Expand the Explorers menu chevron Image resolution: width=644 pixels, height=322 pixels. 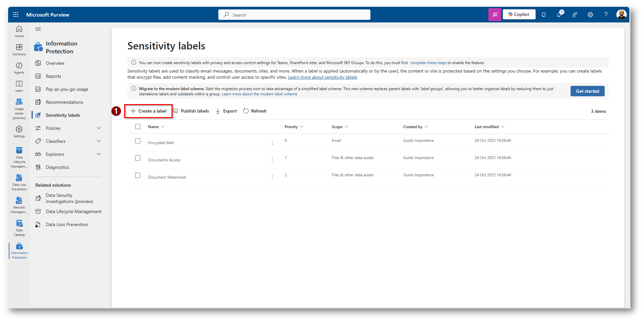99,154
